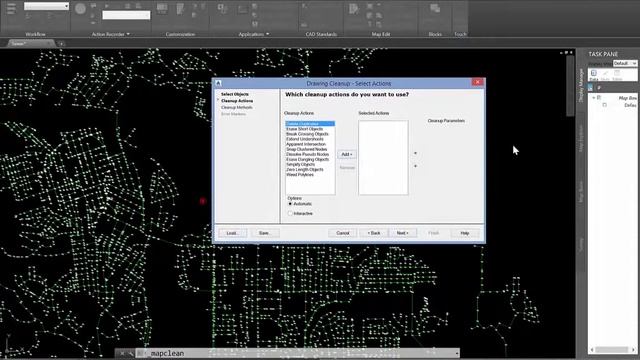
Task: Click the Back button
Action: click(373, 233)
